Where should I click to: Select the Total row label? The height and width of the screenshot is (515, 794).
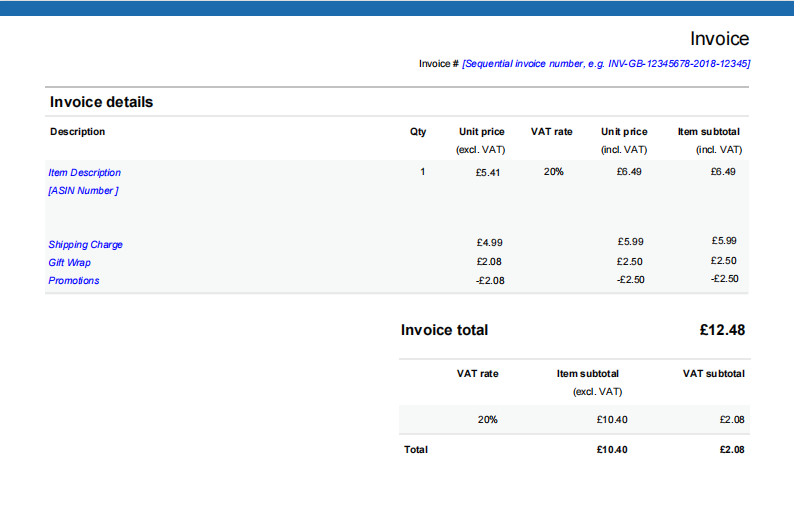coord(416,450)
